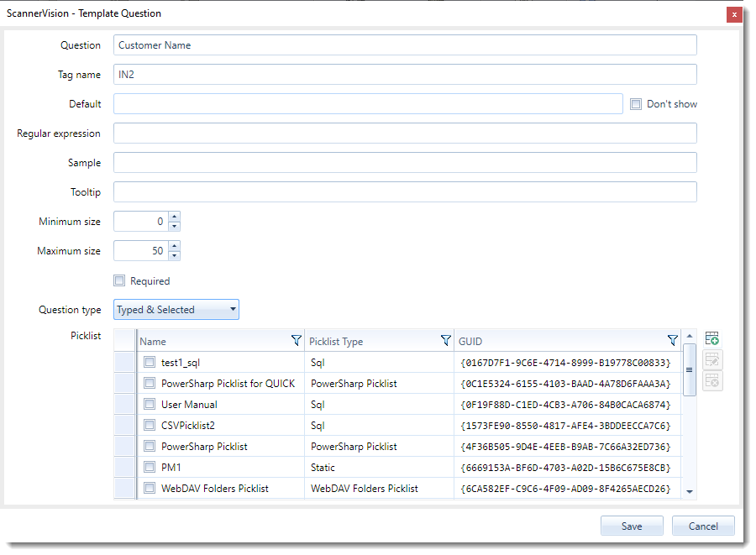Viewport: 756px width, 555px height.
Task: Open the Question type dropdown
Action: 176,310
